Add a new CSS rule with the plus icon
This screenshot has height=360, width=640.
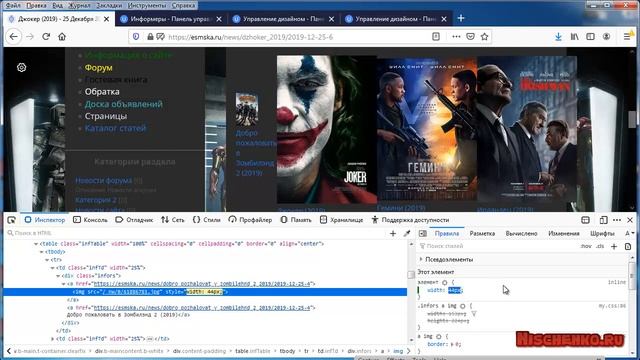click(x=614, y=246)
